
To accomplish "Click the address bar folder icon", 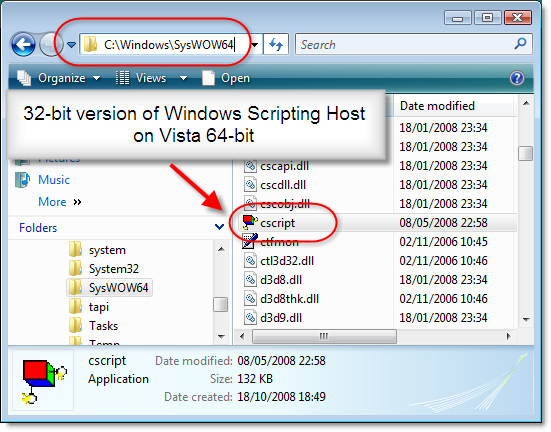I will pyautogui.click(x=91, y=44).
